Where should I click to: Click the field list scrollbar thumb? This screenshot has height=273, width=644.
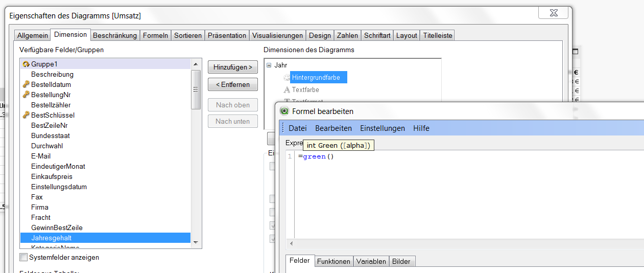[x=196, y=89]
